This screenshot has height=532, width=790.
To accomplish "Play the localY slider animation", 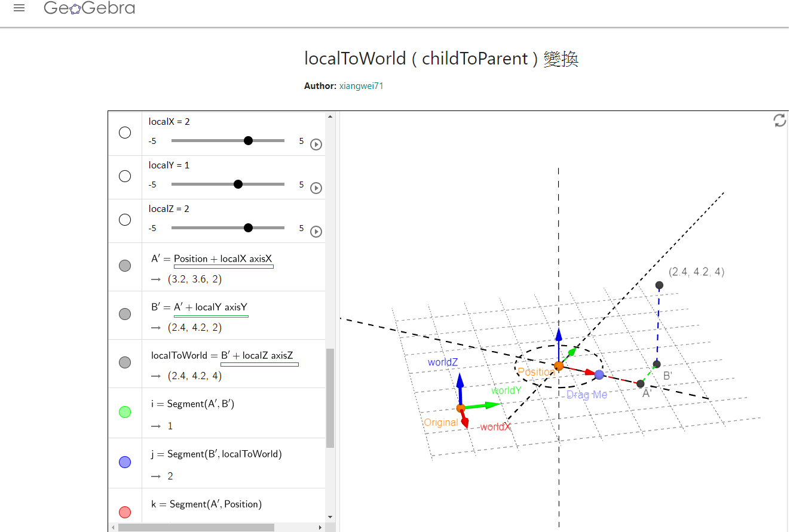I will tap(316, 187).
